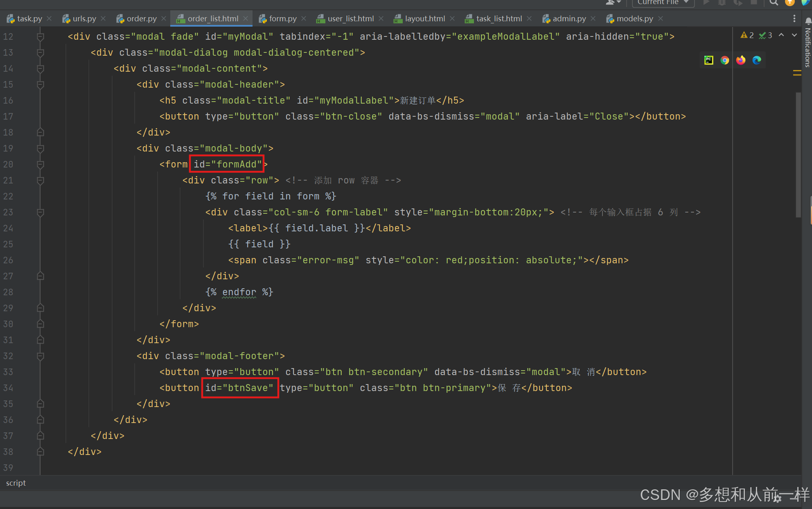The height and width of the screenshot is (509, 812).
Task: Open the Current File run configuration dropdown
Action: point(663,2)
